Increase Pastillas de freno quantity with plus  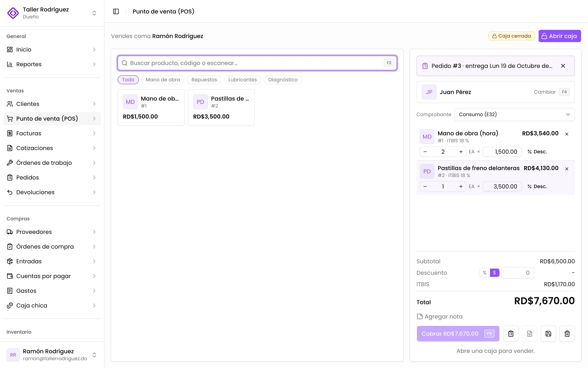[461, 187]
